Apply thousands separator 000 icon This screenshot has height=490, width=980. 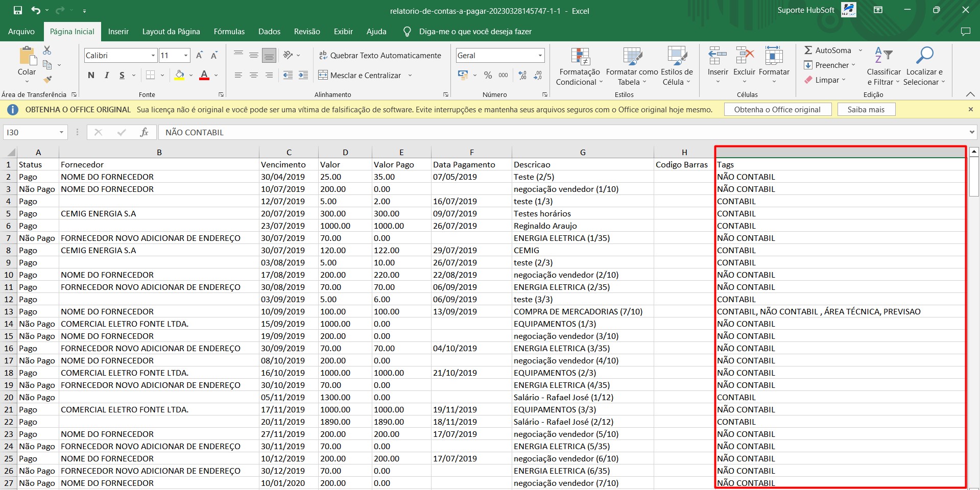504,75
